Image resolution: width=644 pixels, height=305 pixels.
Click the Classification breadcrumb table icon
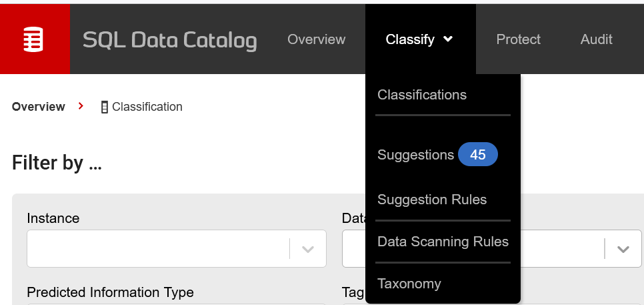104,107
